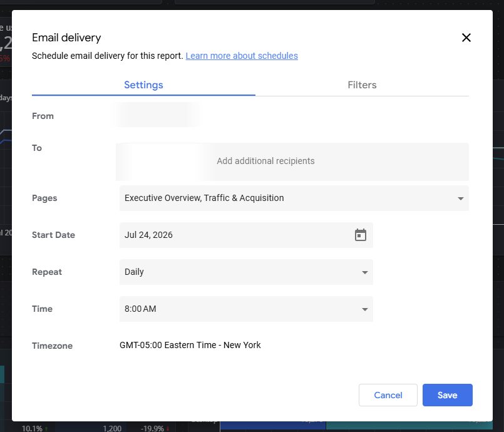Expand the Pages dropdown
Screen dimensions: 504x432
(294, 198)
